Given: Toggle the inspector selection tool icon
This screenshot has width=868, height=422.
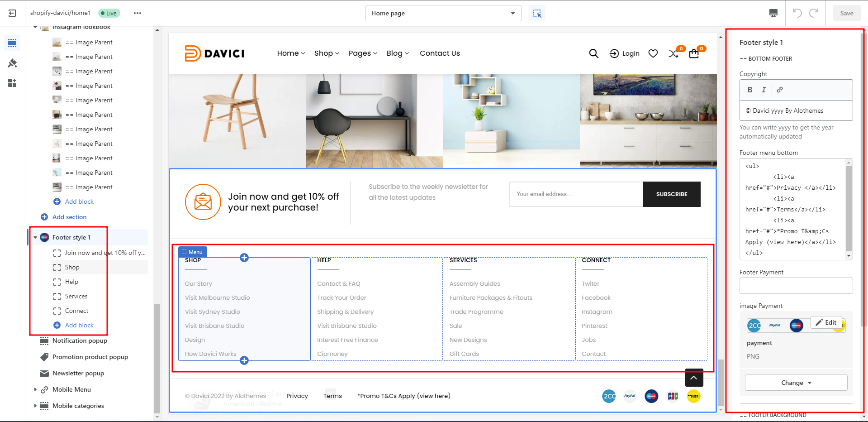Looking at the screenshot, I should pos(537,13).
